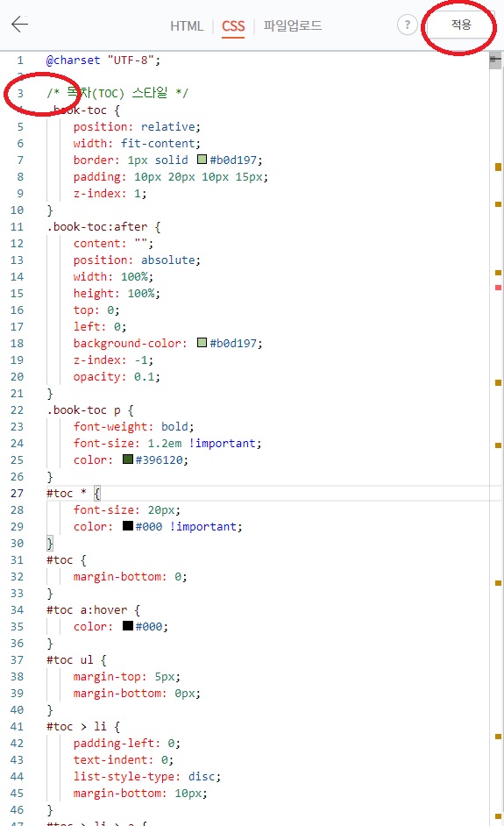Click 'position: absolute;' declaration
Screen dimensions: 504x826
pyautogui.click(x=137, y=260)
